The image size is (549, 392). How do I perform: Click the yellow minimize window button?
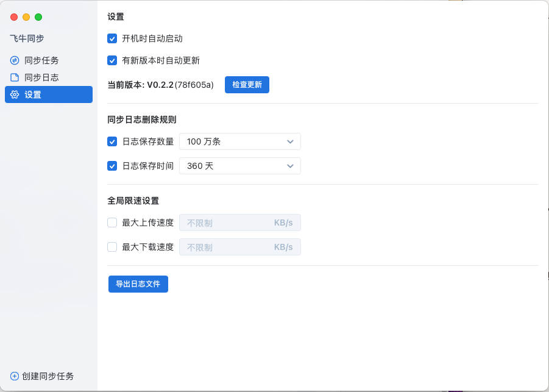pos(26,17)
